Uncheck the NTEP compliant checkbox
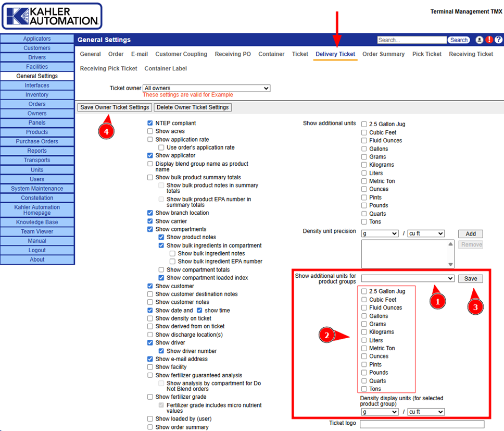The height and width of the screenshot is (431, 504). coord(150,123)
